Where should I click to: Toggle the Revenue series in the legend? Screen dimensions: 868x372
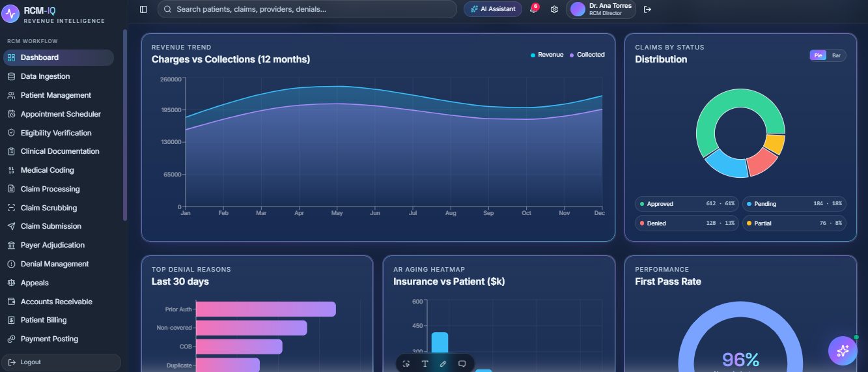click(x=547, y=55)
